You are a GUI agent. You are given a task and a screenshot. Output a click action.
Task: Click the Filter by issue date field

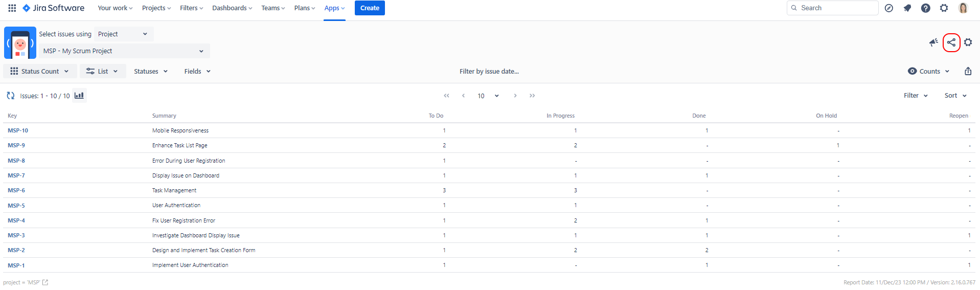(x=489, y=72)
